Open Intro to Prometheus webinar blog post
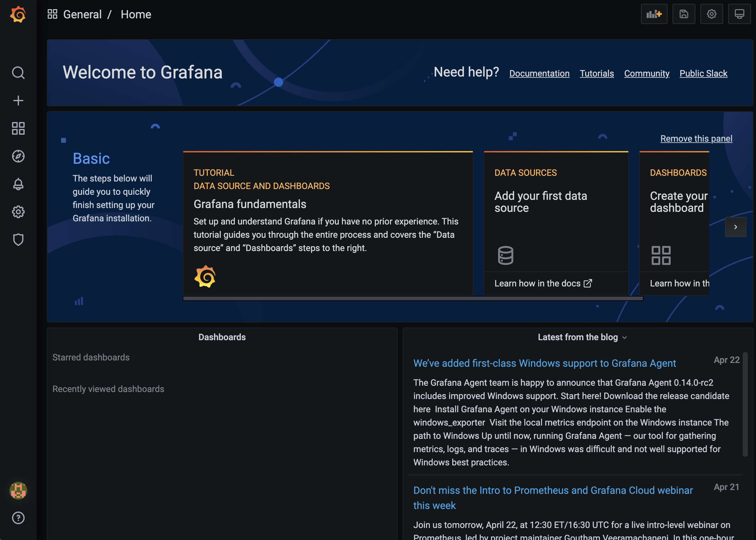 pyautogui.click(x=553, y=498)
